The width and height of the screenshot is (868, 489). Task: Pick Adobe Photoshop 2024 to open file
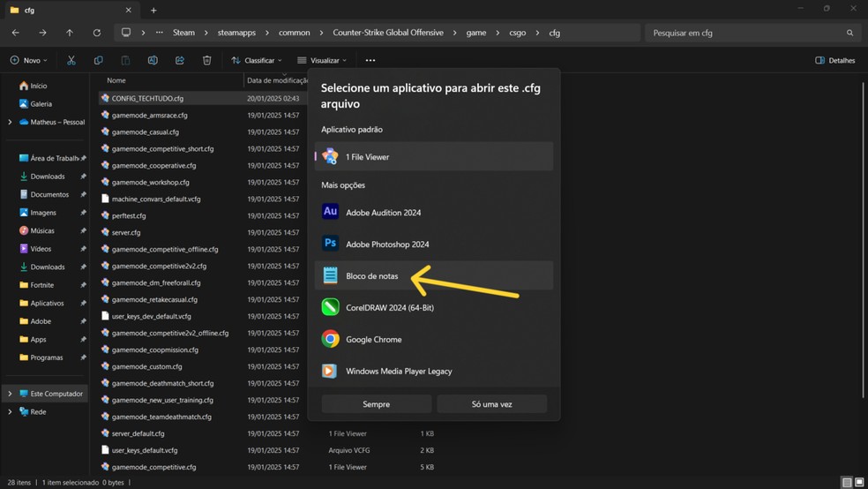[386, 244]
